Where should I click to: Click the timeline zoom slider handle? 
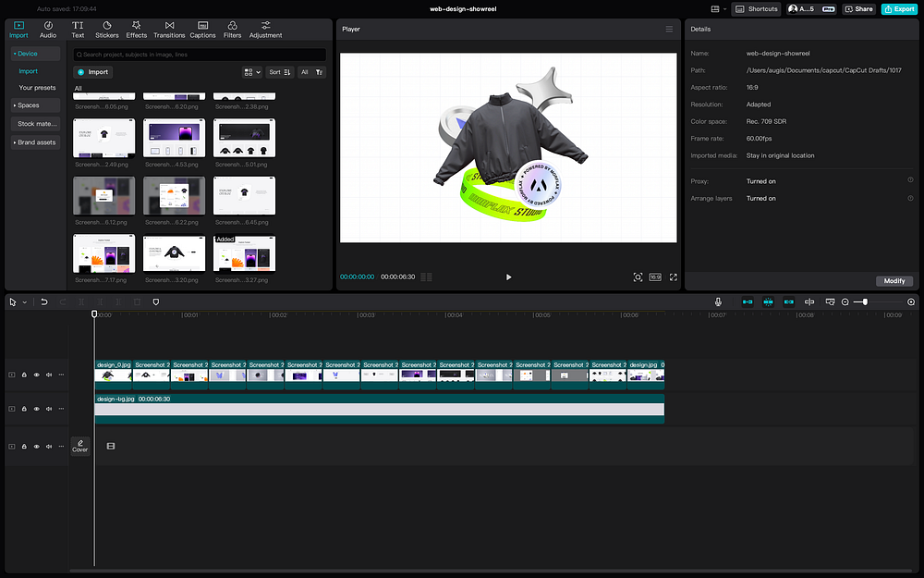(865, 301)
